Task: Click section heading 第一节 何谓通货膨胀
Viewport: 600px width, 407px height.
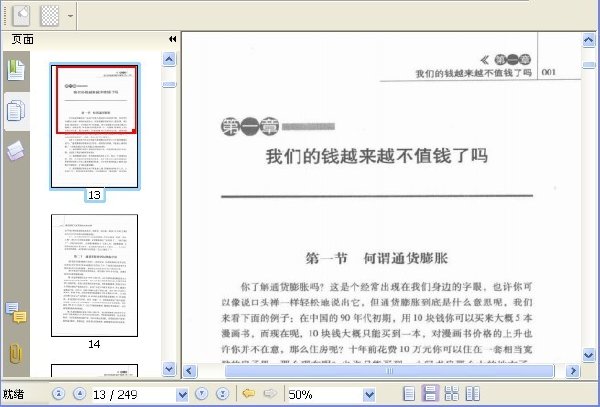Action: pyautogui.click(x=377, y=259)
